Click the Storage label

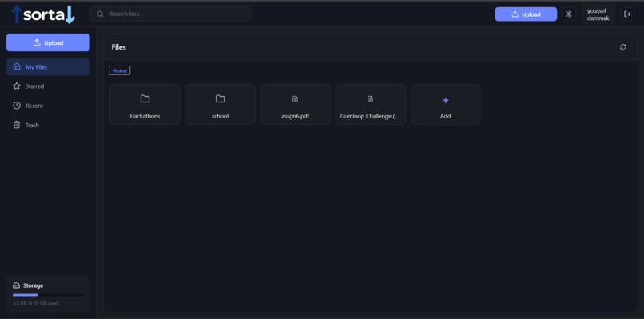(x=34, y=285)
